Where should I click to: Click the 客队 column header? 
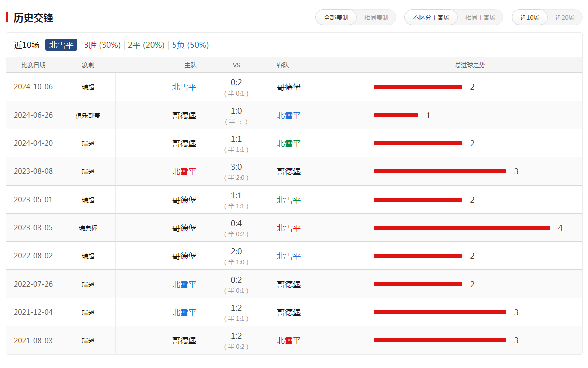point(283,65)
